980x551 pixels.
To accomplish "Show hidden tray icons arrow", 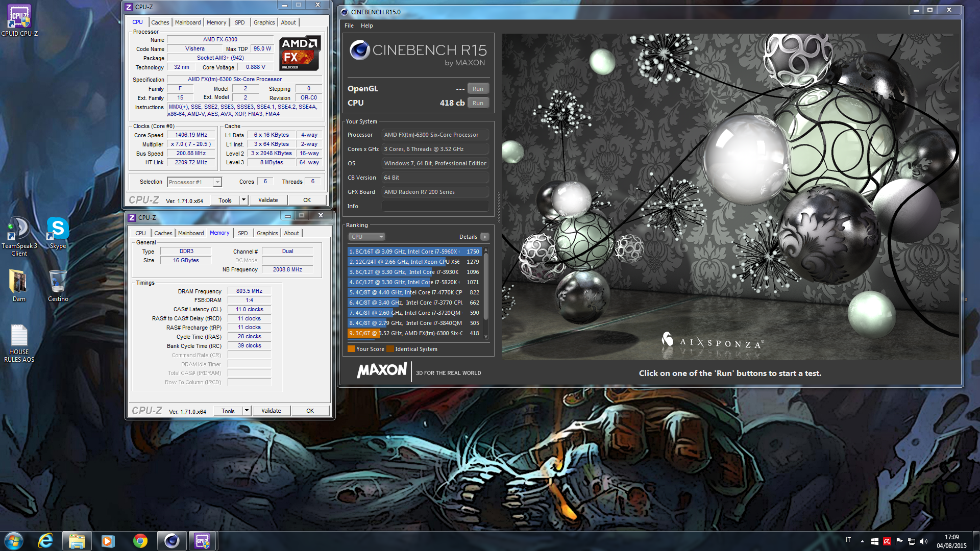I will (862, 541).
